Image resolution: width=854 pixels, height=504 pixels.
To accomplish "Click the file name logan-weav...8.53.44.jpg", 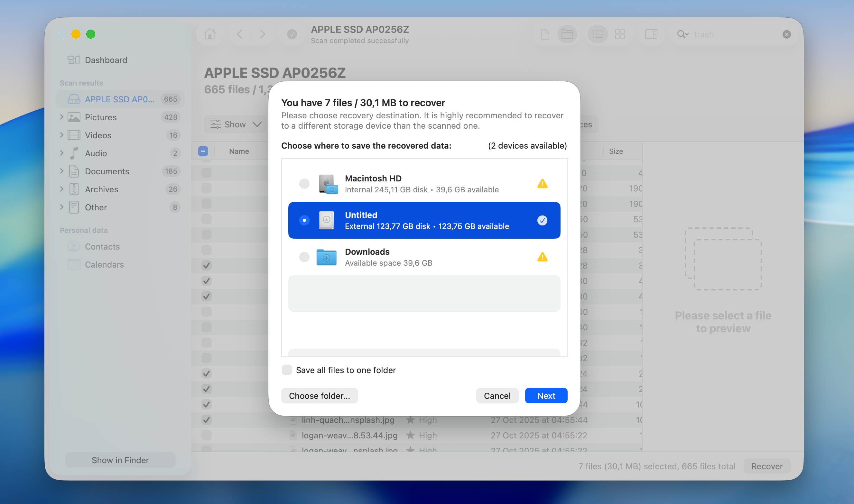I will (x=349, y=435).
